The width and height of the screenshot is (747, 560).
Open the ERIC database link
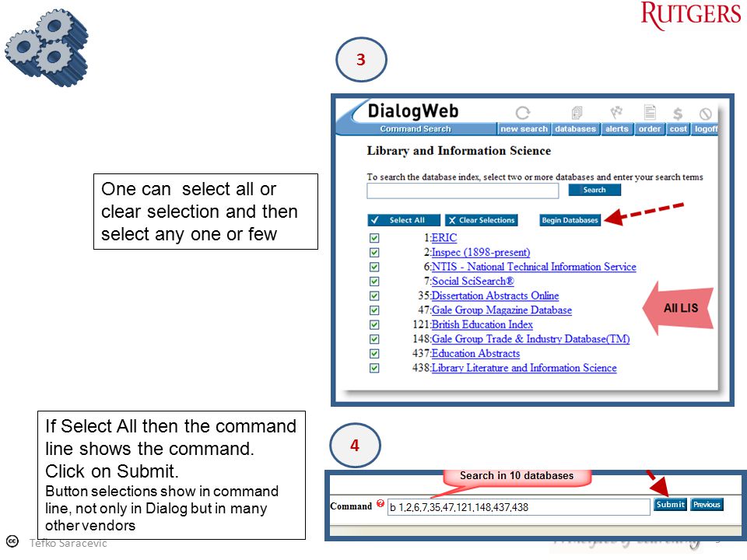[444, 238]
